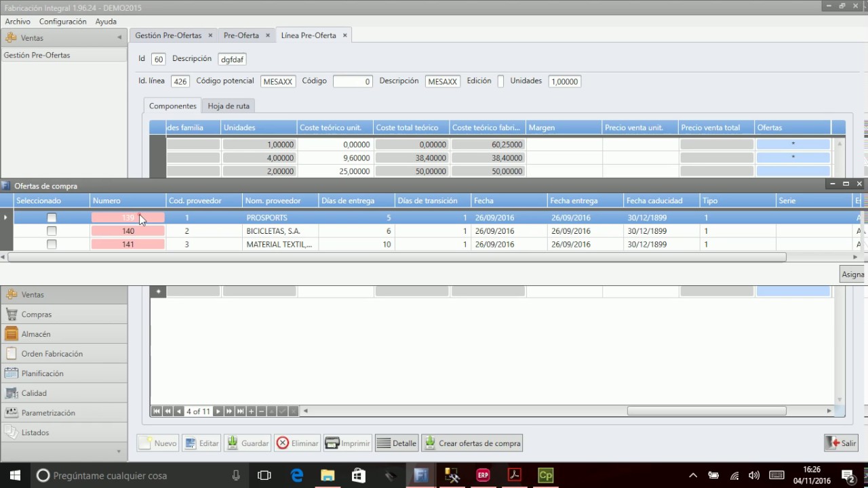Viewport: 868px width, 488px height.
Task: Click Crear ofertas de compra button
Action: pos(472,443)
